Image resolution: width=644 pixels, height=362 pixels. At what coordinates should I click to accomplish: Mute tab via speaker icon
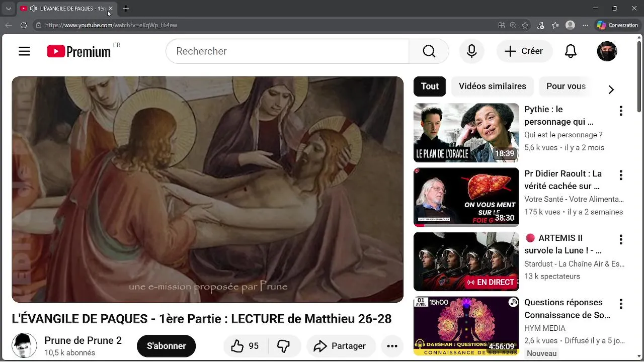click(33, 9)
